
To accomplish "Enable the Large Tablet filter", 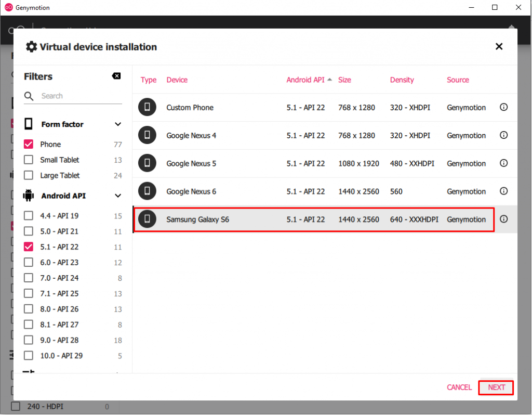I will coord(29,176).
